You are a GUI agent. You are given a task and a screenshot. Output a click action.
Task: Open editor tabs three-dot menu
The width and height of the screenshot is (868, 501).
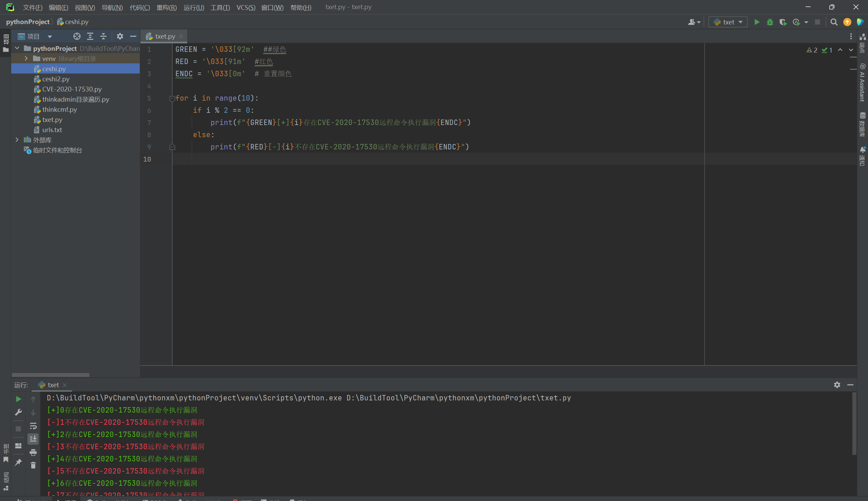coord(851,36)
